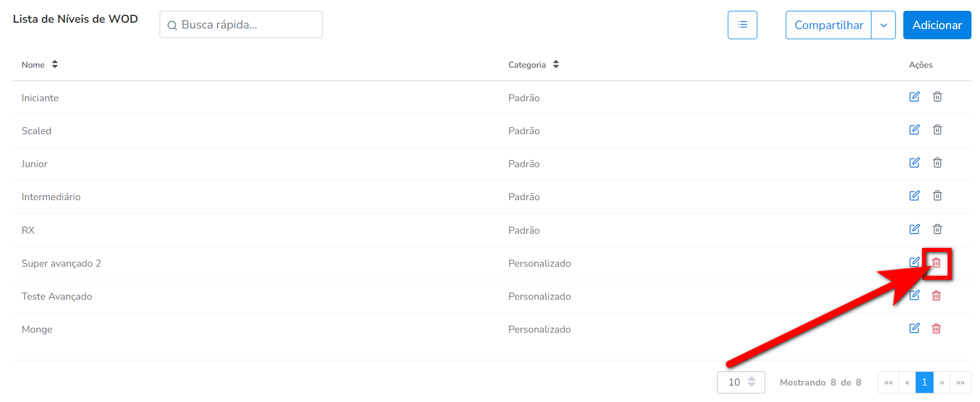Click the Compartilhar button
This screenshot has height=402, width=980.
click(828, 25)
